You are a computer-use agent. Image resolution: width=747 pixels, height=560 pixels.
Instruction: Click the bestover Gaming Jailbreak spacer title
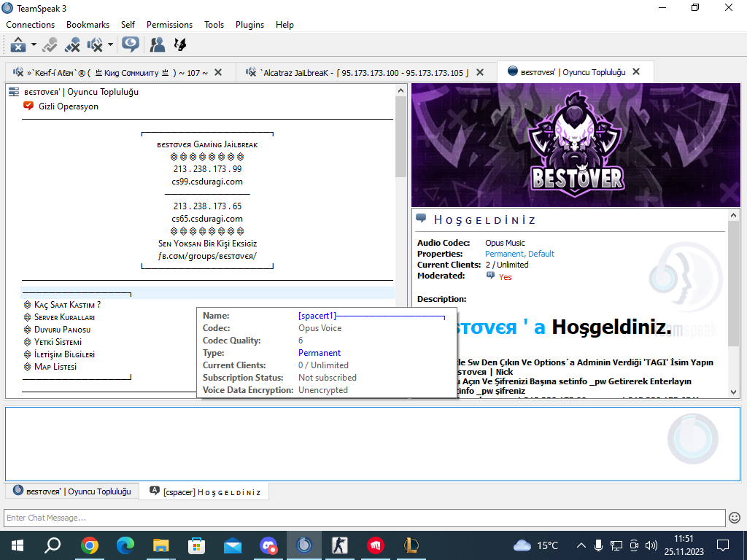pos(207,144)
